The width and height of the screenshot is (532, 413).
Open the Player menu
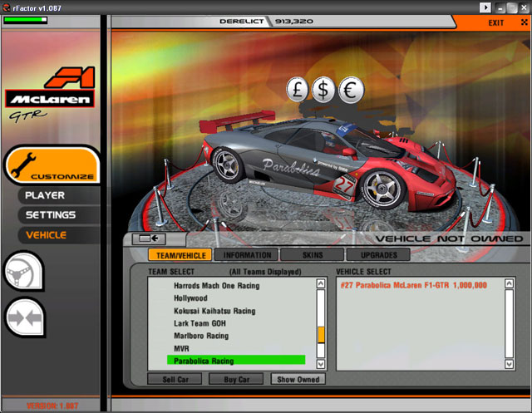45,195
